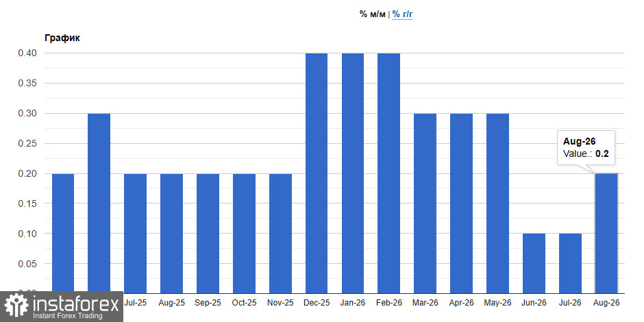Click the May-26 x-axis label
Screen dimensions: 644x322
[497, 303]
